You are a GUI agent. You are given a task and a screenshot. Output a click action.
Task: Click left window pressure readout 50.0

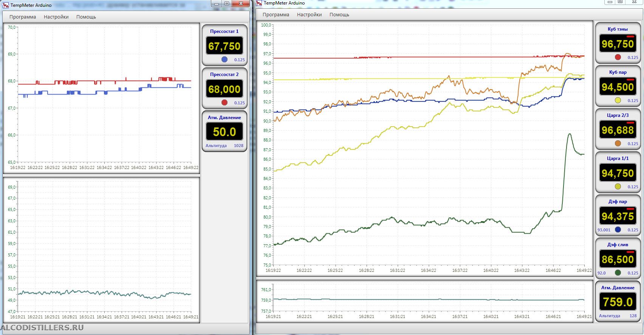pos(224,132)
